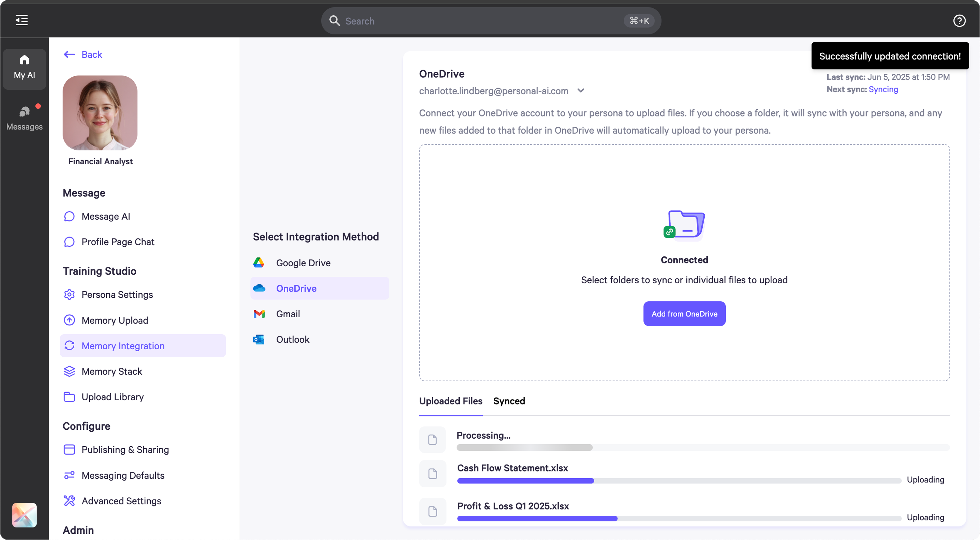The width and height of the screenshot is (980, 540).
Task: Collapse the left navigation panel
Action: (21, 20)
